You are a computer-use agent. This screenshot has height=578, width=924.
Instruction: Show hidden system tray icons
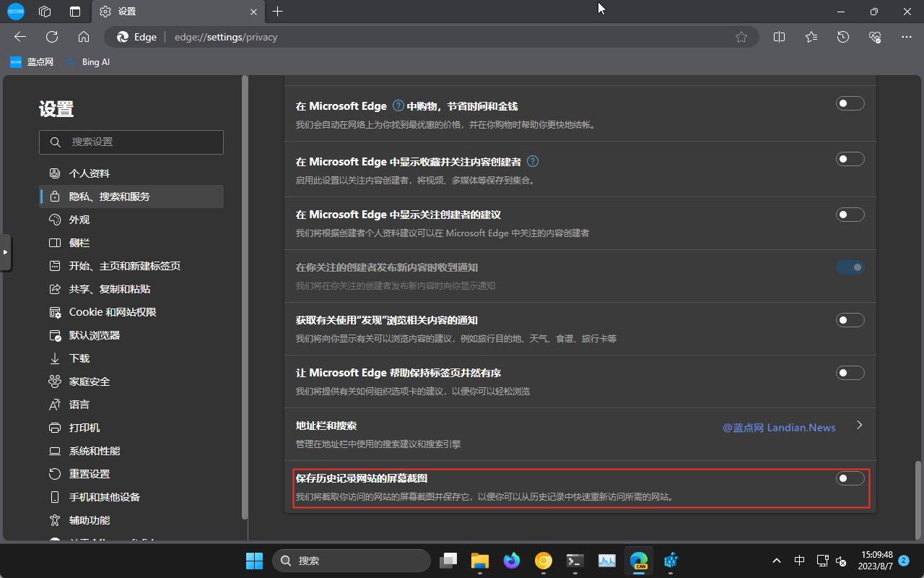[777, 561]
